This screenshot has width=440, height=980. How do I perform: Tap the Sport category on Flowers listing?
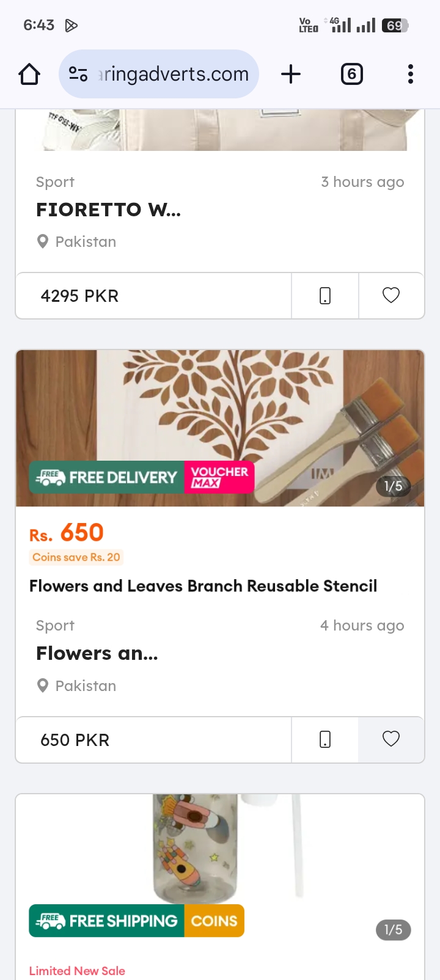click(x=55, y=626)
